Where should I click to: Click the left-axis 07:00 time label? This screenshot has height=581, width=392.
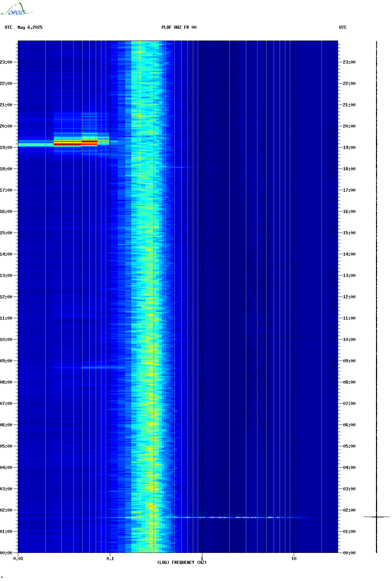[6, 404]
